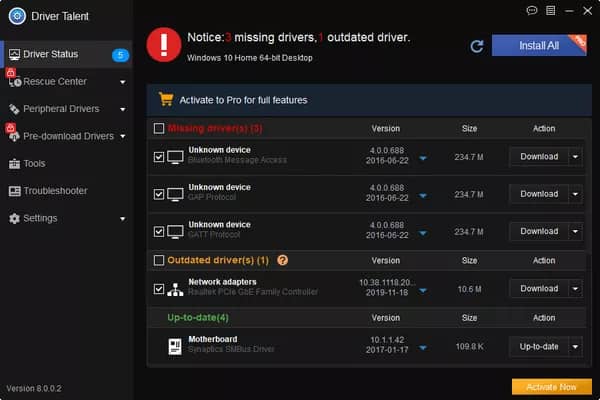Open action arrow beside Network adapters Download
The image size is (600, 400).
tap(576, 289)
